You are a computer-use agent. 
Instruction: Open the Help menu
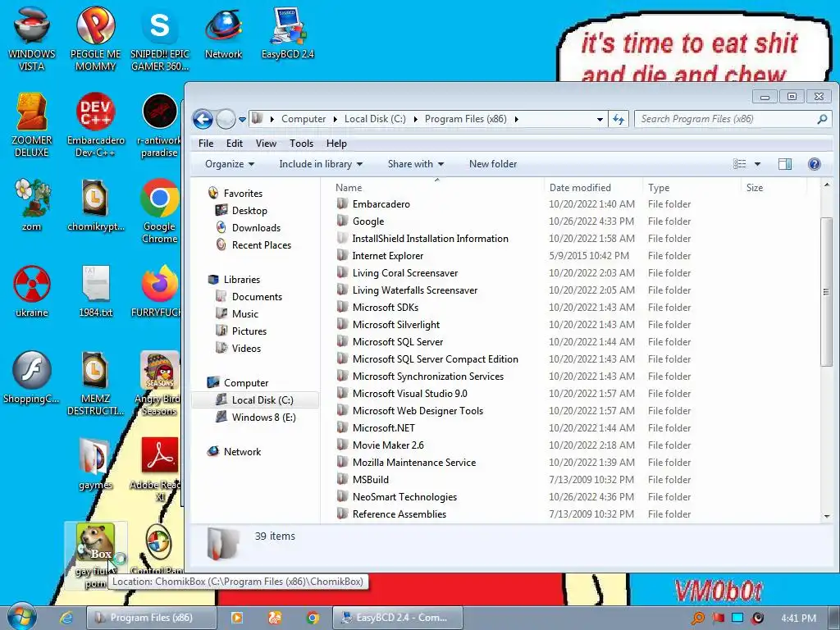coord(336,144)
